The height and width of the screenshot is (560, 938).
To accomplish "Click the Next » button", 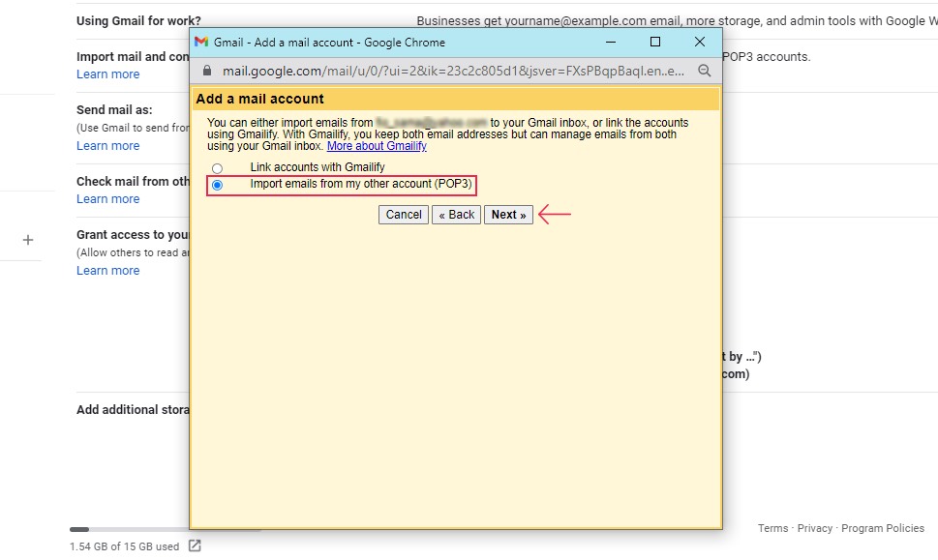I will (508, 215).
